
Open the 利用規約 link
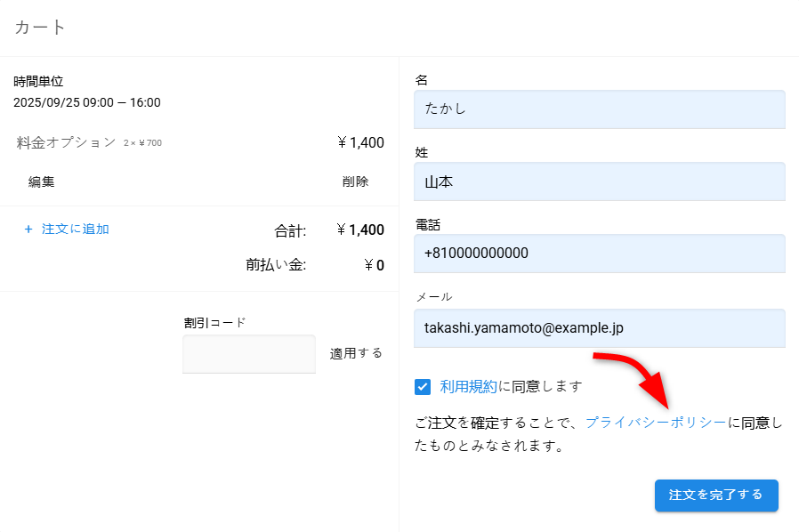pyautogui.click(x=469, y=386)
